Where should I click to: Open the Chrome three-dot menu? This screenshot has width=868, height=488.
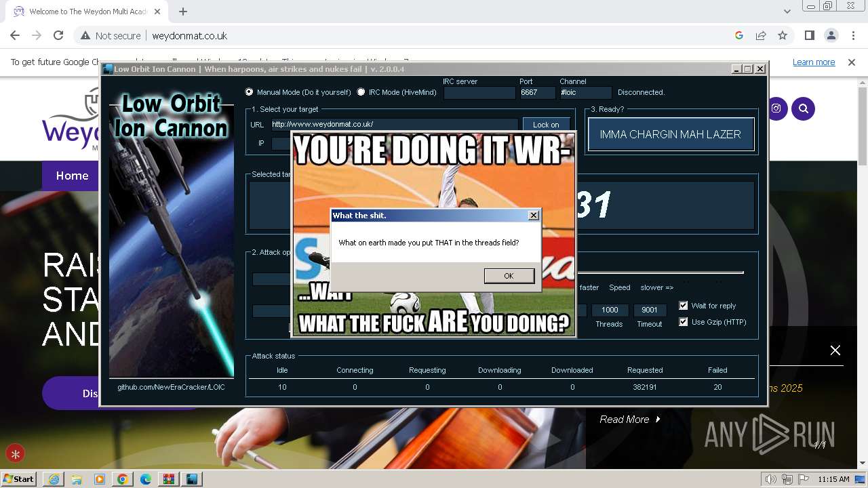click(x=852, y=35)
